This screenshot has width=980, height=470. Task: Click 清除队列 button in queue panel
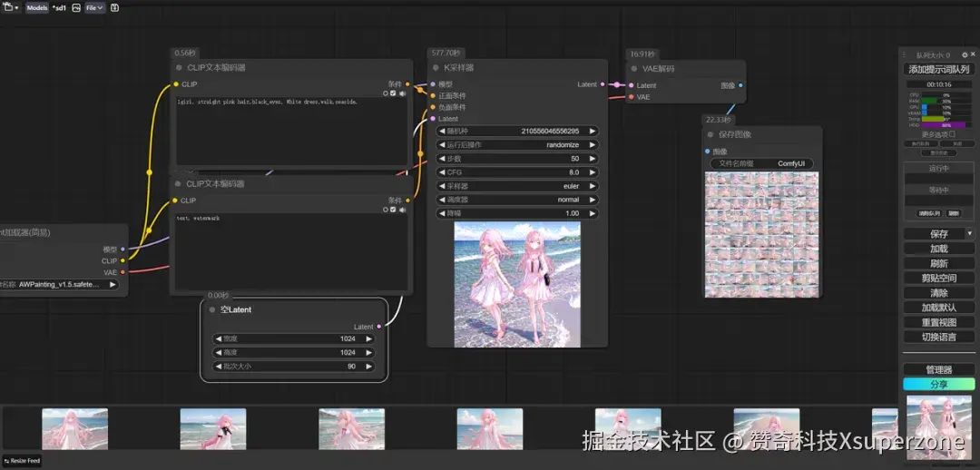(x=930, y=213)
